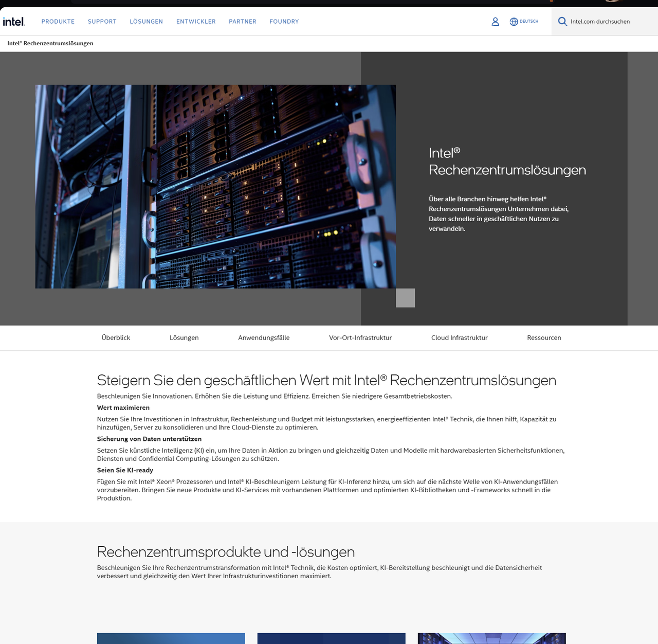Switch to the Überblick tab
Screen dimensions: 658x644
point(116,338)
